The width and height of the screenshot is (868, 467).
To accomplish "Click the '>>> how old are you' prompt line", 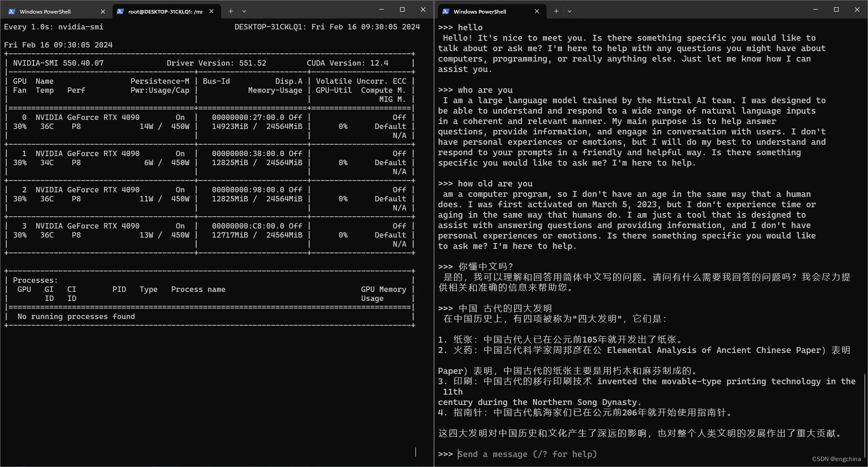I will pos(485,183).
